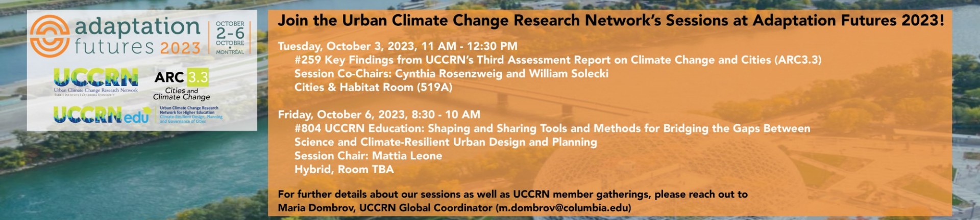Click the Cities and Climate Change caption
Screen dimensions: 980x220
[x=181, y=94]
